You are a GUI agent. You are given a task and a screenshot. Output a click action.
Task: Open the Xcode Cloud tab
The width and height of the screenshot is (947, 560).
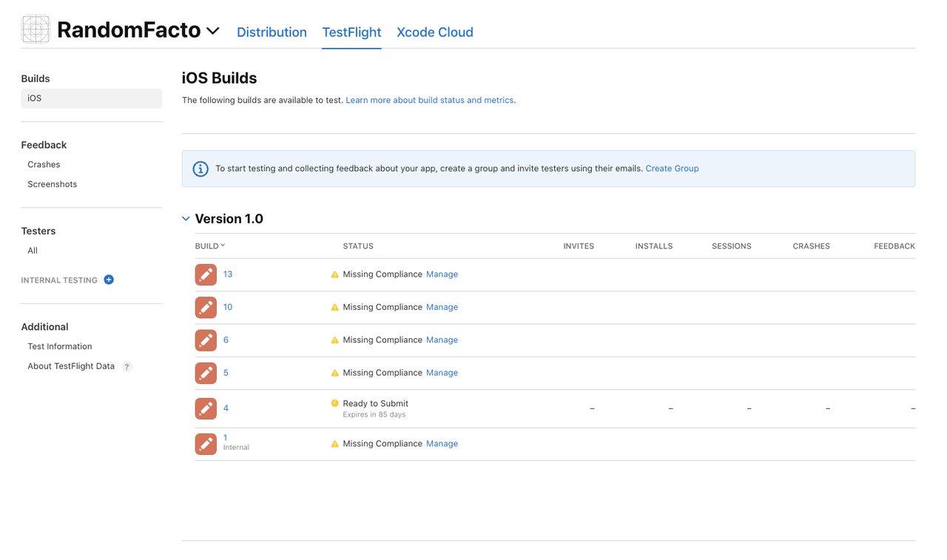point(435,32)
